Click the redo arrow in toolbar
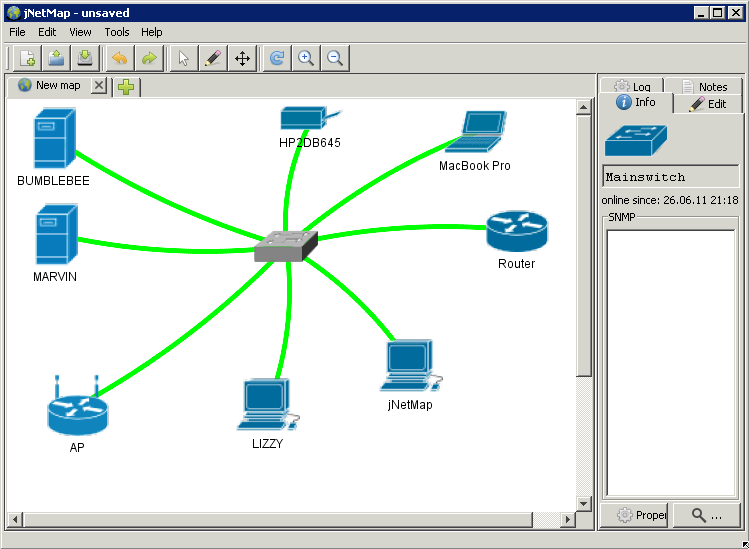Viewport: 749px width, 549px height. (149, 59)
